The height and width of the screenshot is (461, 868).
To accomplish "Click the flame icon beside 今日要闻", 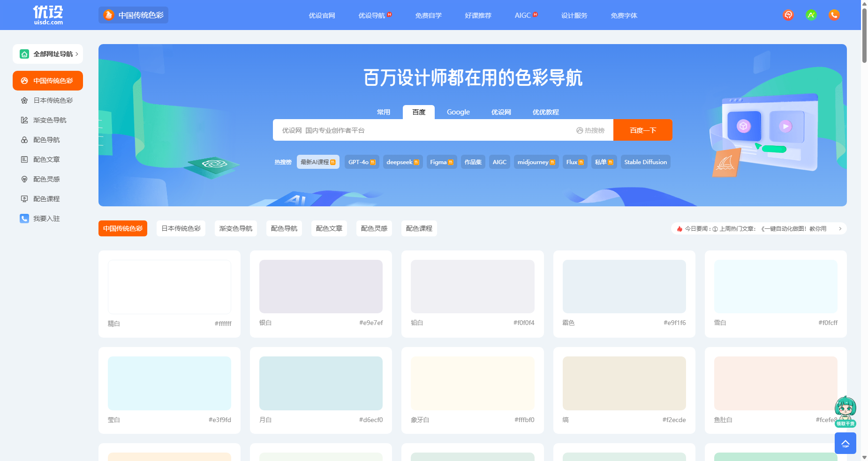I will [x=679, y=229].
